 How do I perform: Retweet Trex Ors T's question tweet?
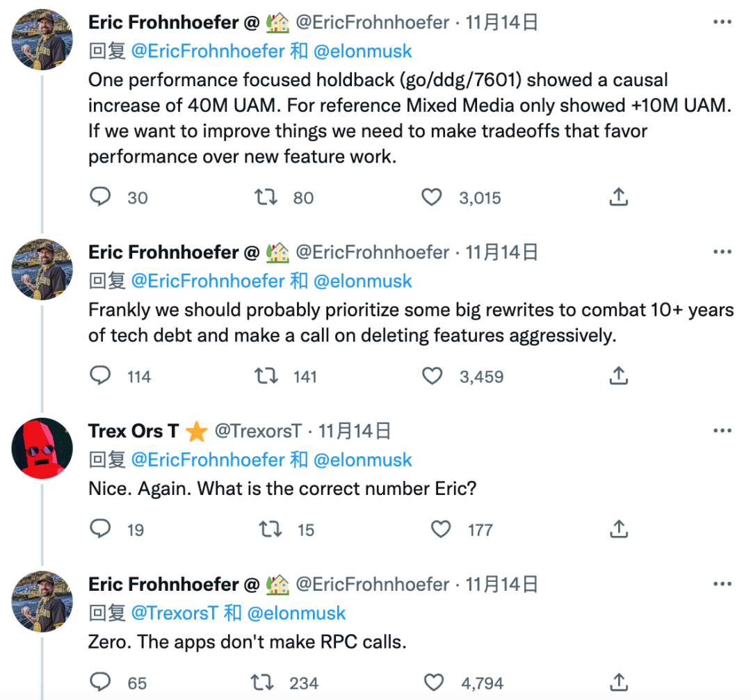click(270, 530)
